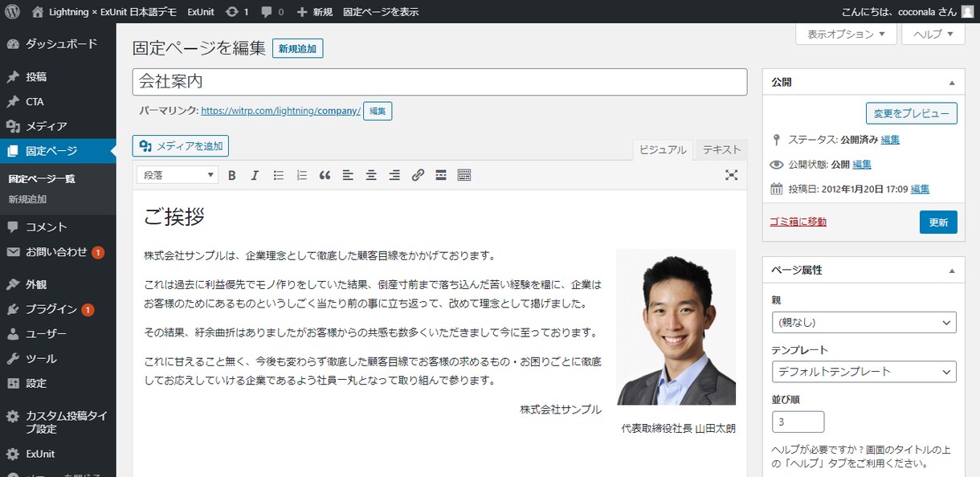The height and width of the screenshot is (477, 980).
Task: Open the Lightning × ExUnit site home link
Action: click(105, 12)
